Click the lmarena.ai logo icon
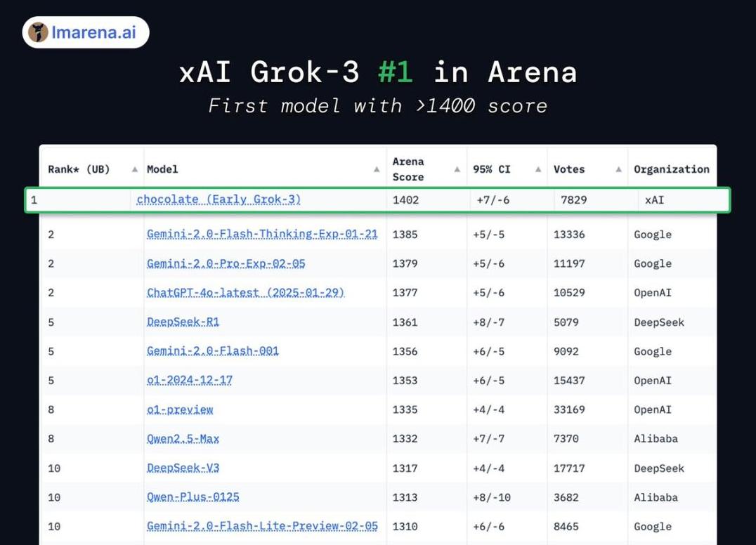 click(x=38, y=32)
